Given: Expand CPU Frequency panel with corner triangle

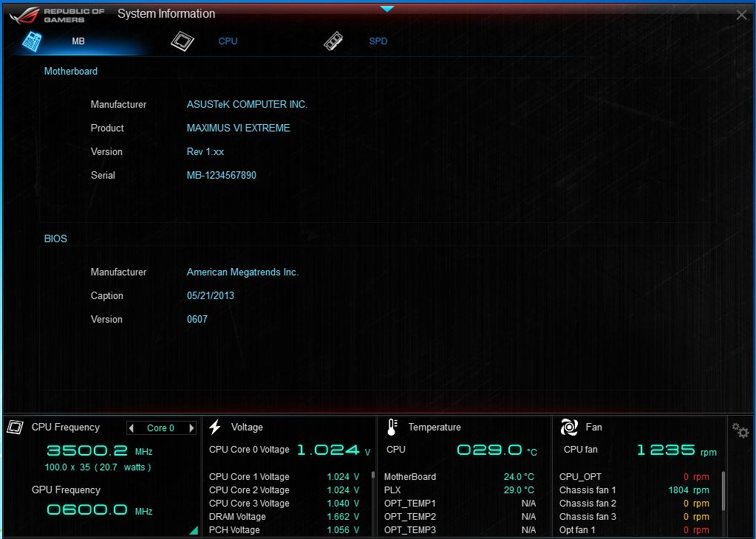Looking at the screenshot, I should 194,530.
